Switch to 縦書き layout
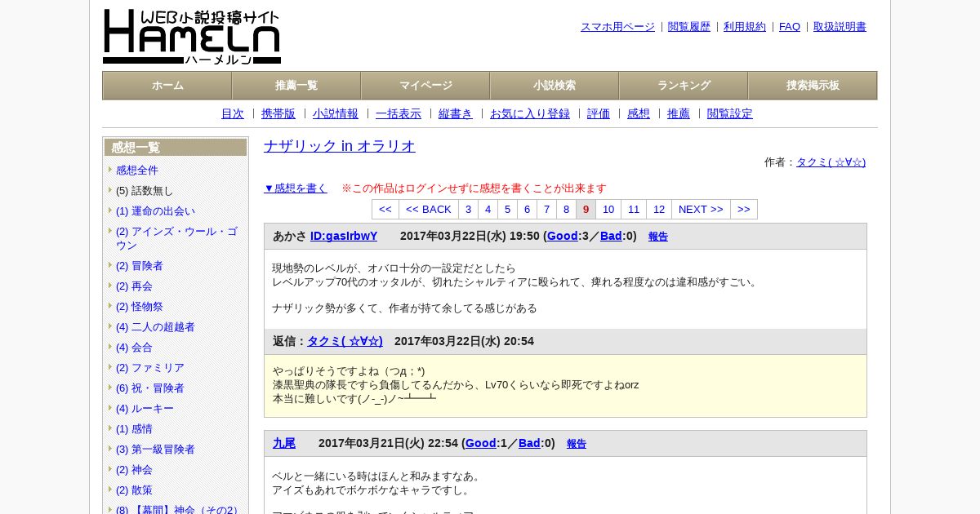This screenshot has width=980, height=514. click(456, 114)
